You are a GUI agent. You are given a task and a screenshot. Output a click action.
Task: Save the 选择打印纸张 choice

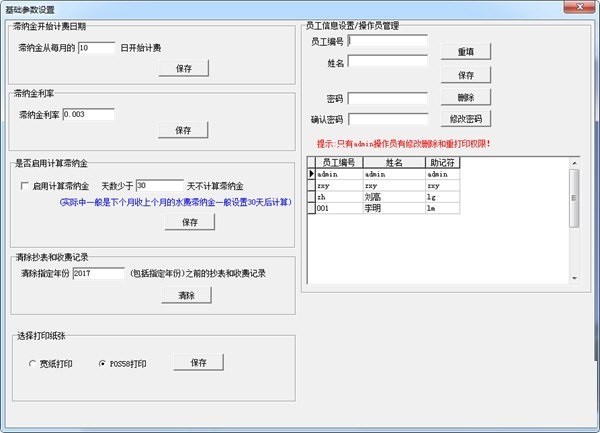[x=198, y=362]
